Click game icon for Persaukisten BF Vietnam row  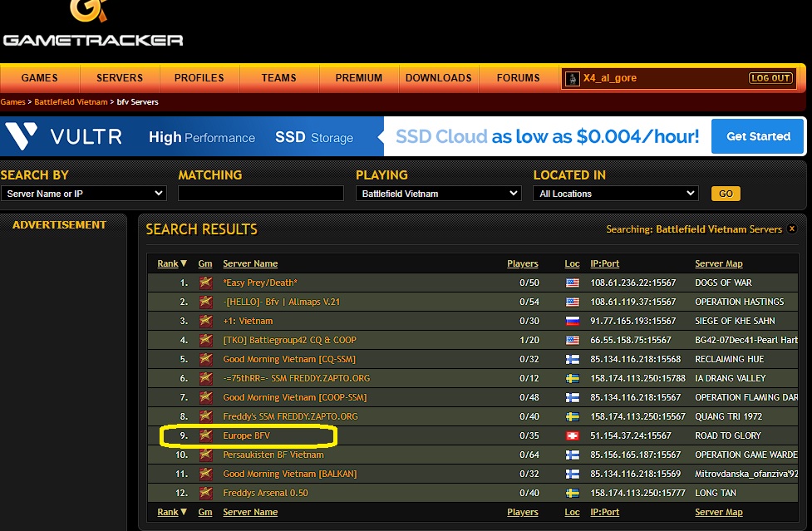pos(205,455)
